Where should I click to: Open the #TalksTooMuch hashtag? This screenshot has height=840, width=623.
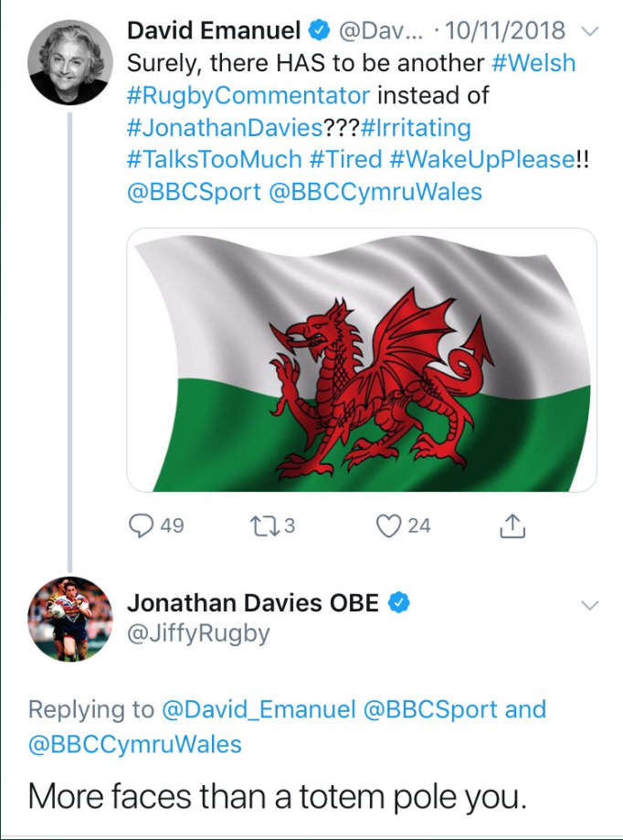215,159
